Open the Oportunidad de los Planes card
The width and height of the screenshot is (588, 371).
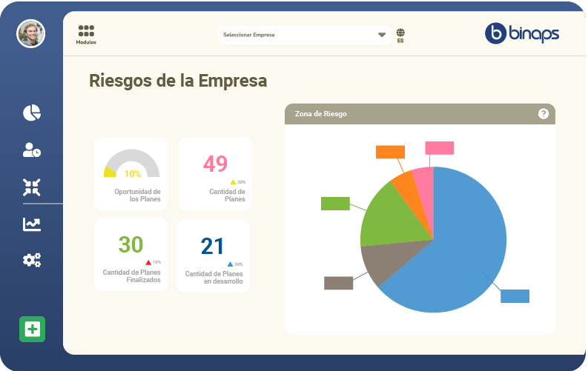[131, 173]
